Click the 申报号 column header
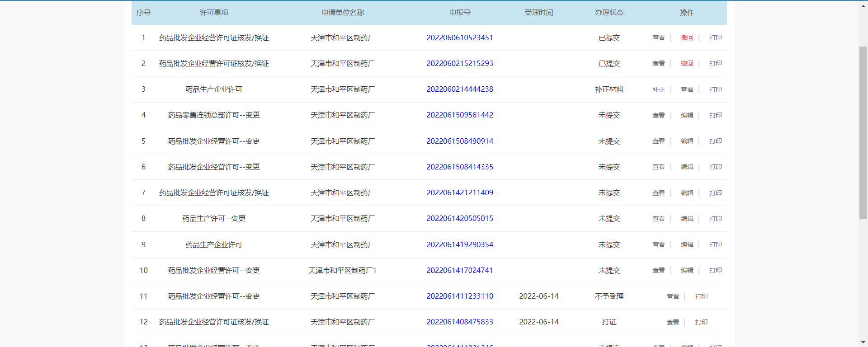The image size is (868, 347). coord(459,13)
